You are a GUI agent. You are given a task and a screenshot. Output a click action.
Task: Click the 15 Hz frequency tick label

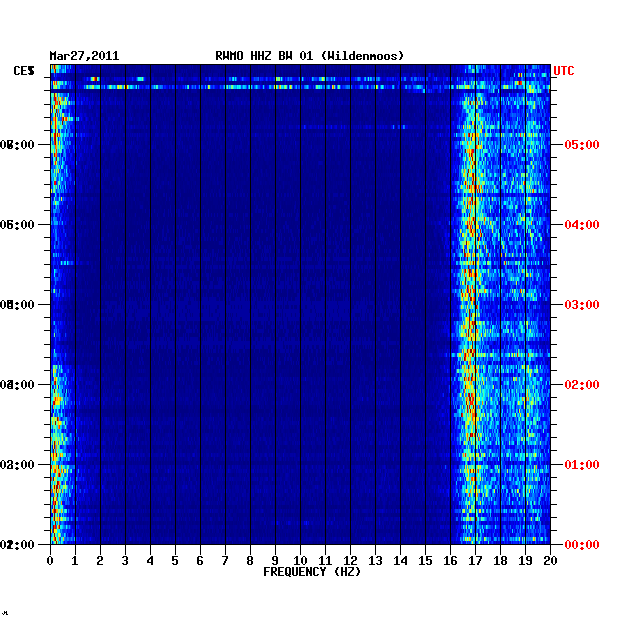(x=425, y=561)
